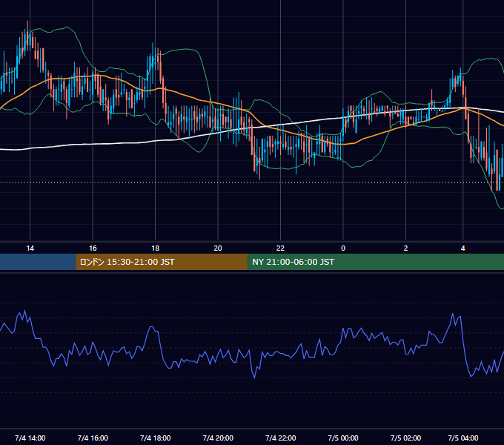Click the '14' hour label on price chart axis
This screenshot has width=504, height=445.
pyautogui.click(x=30, y=248)
